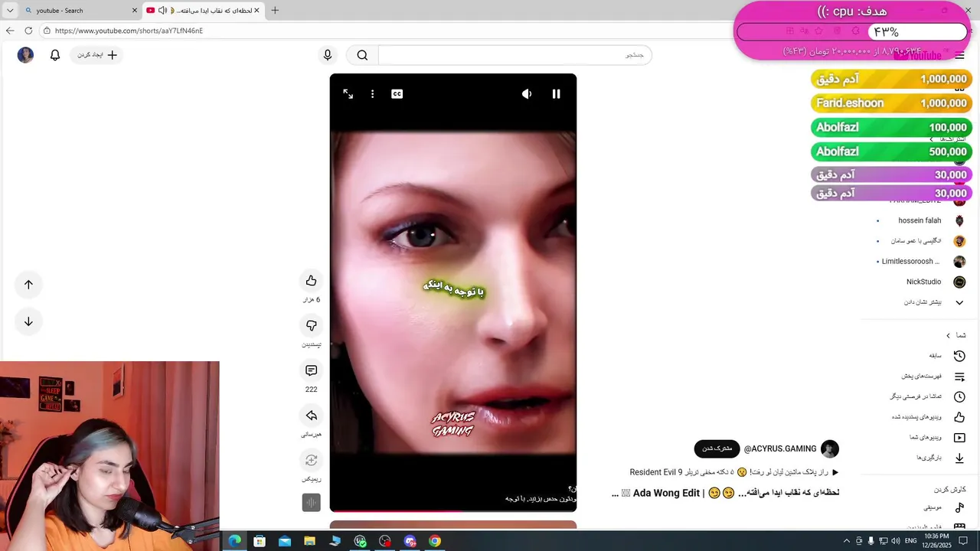Expand the Shorts player to fullscreen
Viewport: 980px width, 551px height.
[348, 93]
